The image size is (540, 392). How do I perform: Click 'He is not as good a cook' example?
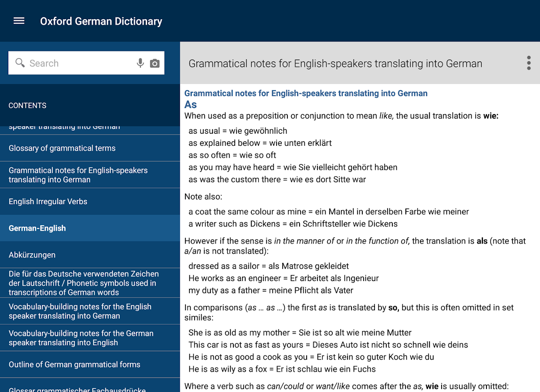[x=311, y=357]
